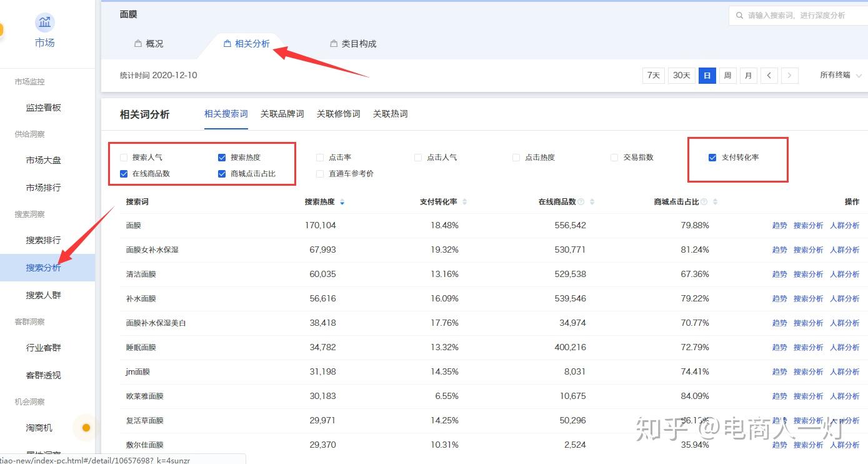Screen dimensions: 868x464
Task: Open 搜索分析 link for 欧莱雅面膜 row
Action: pos(809,396)
